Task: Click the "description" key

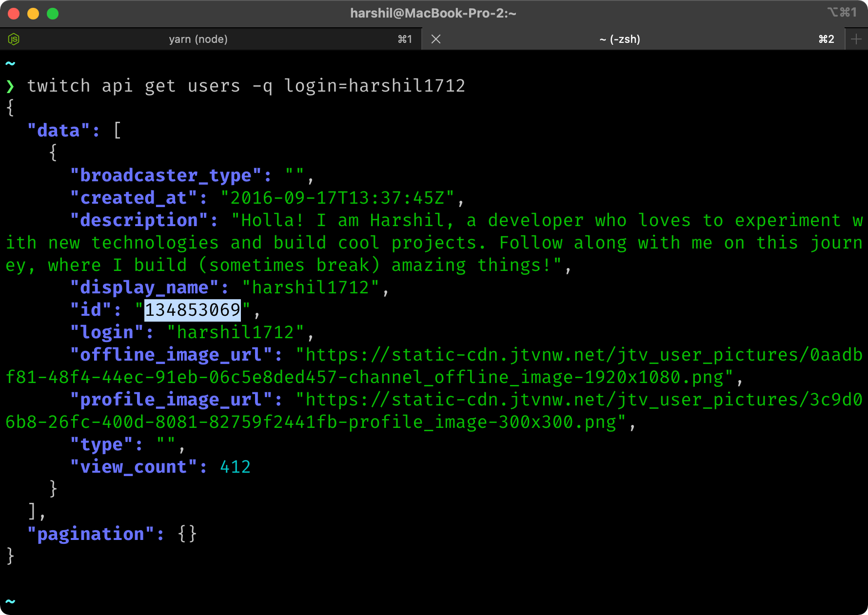Action: [139, 220]
